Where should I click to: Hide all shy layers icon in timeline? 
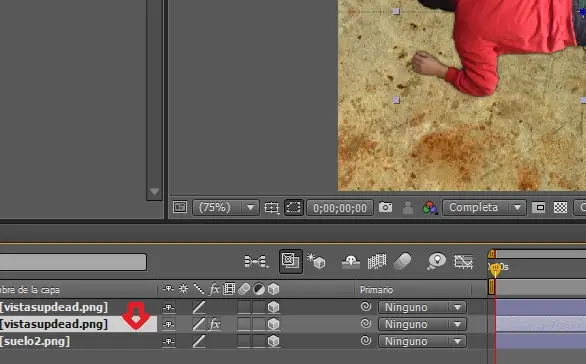(351, 262)
